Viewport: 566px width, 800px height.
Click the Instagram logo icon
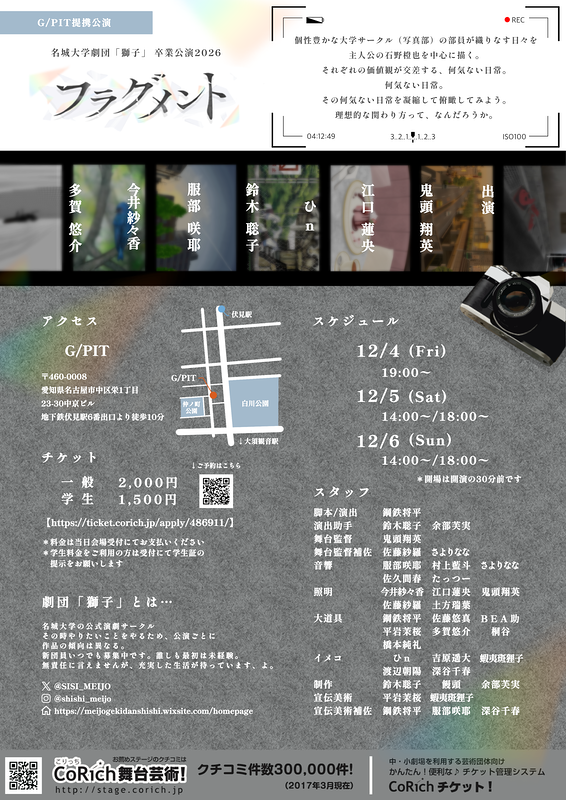click(46, 698)
